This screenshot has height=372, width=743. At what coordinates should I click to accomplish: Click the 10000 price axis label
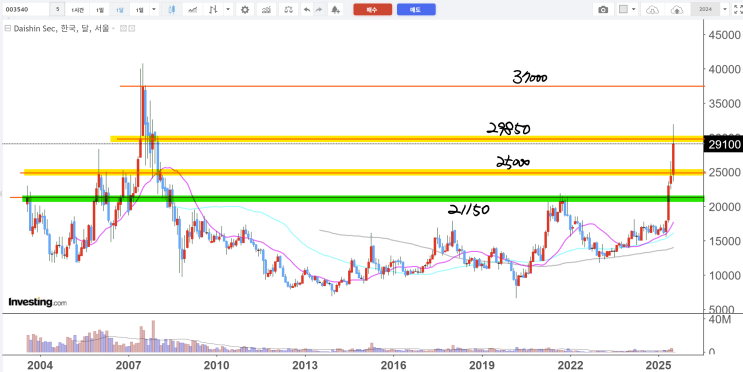tap(725, 275)
